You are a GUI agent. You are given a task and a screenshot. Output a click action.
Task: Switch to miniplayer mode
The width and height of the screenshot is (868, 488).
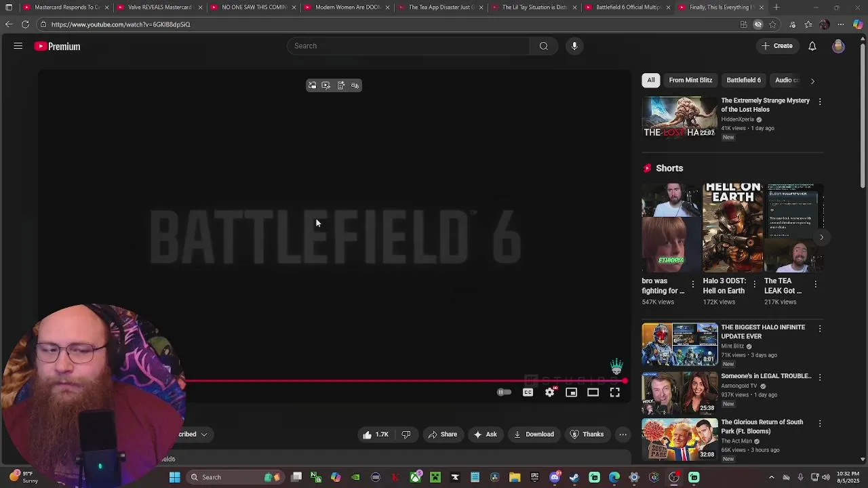click(x=572, y=392)
